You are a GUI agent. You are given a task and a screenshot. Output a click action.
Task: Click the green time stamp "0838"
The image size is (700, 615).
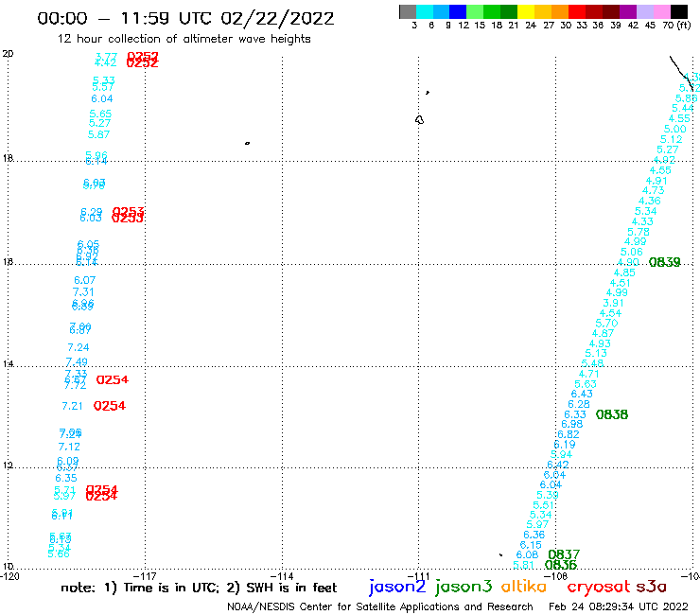click(x=612, y=414)
